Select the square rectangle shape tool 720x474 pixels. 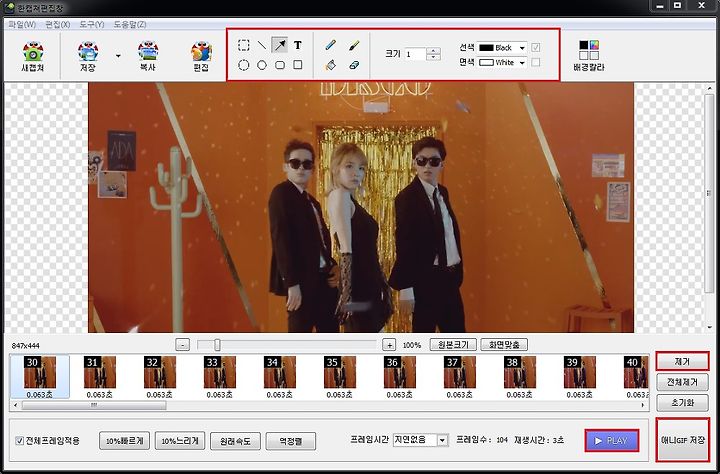[x=298, y=65]
